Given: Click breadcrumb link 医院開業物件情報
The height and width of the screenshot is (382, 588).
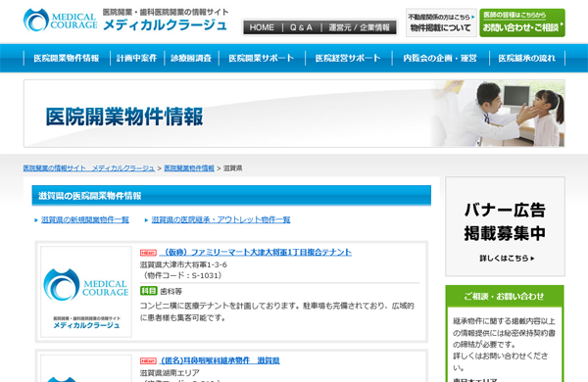Looking at the screenshot, I should click(x=189, y=168).
